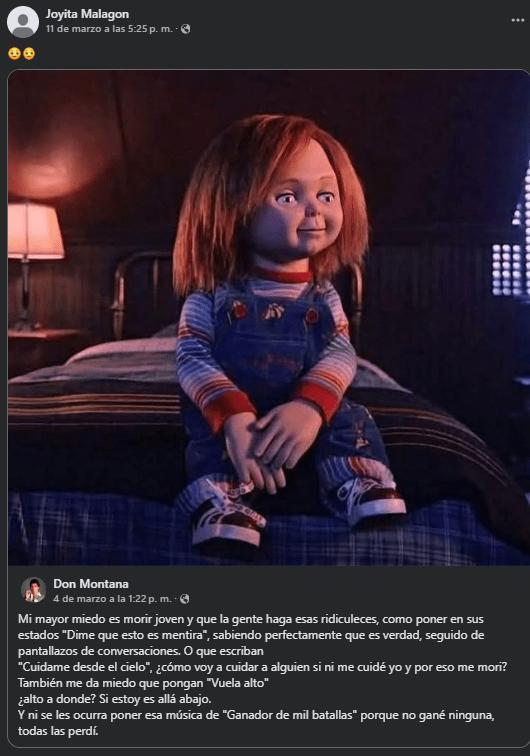Open the Joyita Malagon profile name link
Viewport: 530px width, 756px height.
87,14
